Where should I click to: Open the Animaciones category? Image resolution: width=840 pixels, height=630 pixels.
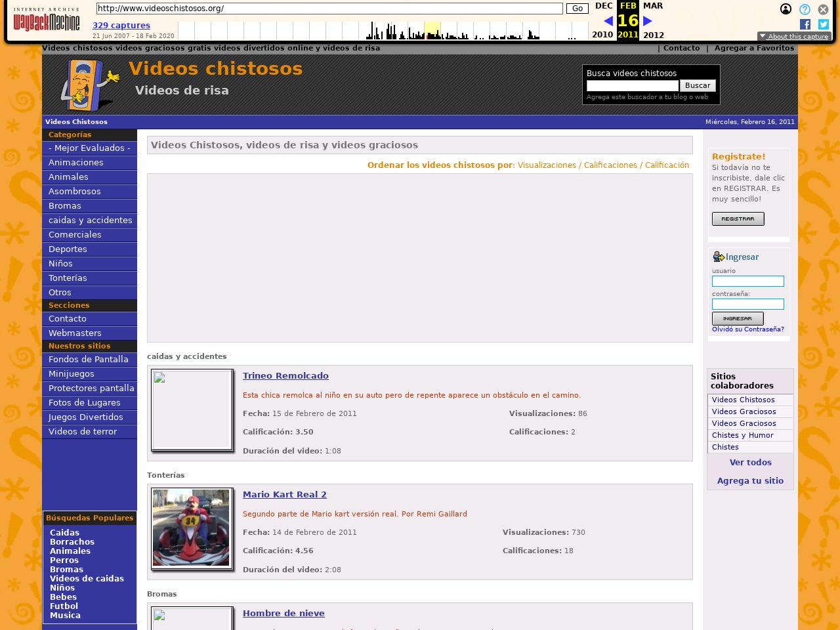(x=76, y=163)
